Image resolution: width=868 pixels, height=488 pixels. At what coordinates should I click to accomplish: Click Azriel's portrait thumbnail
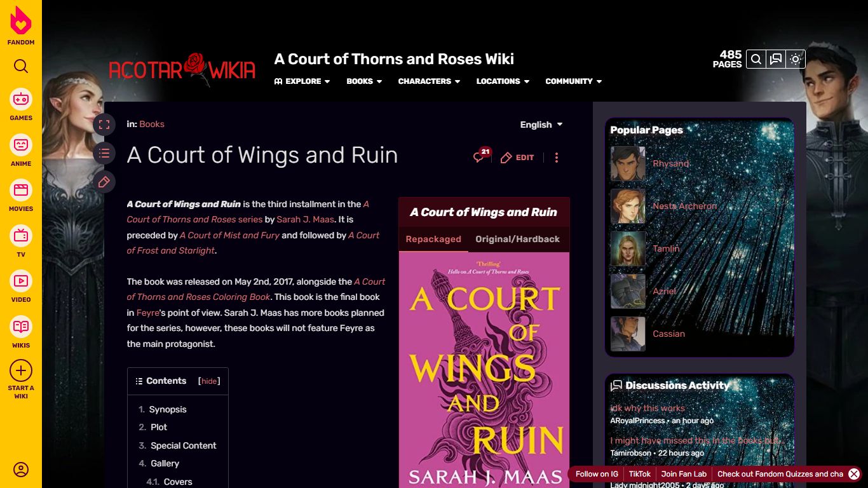(628, 292)
